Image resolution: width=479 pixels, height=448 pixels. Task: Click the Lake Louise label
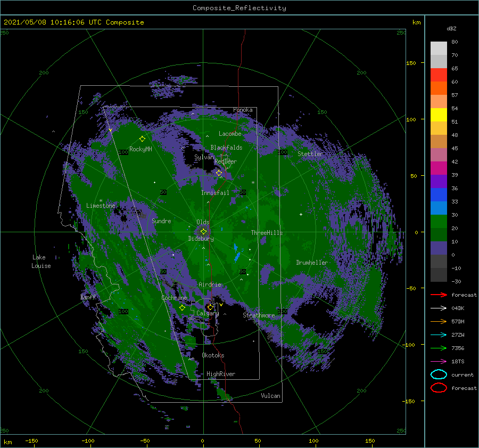[x=41, y=262]
